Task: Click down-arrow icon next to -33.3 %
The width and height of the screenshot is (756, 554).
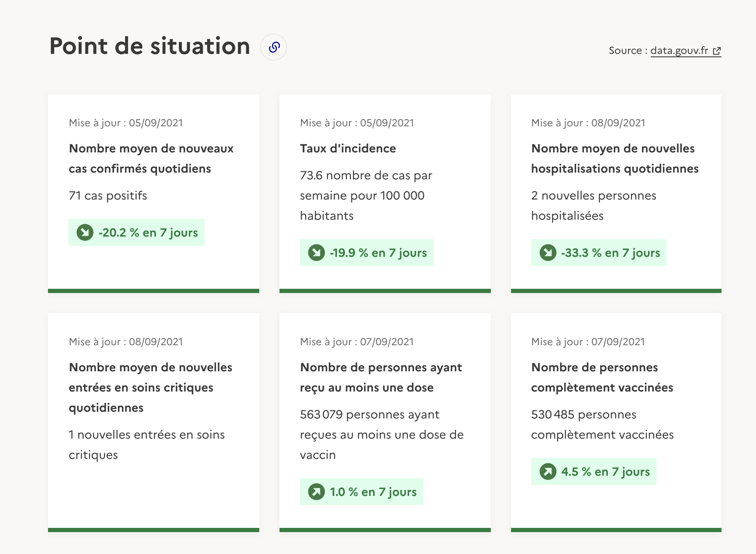Action: [548, 253]
